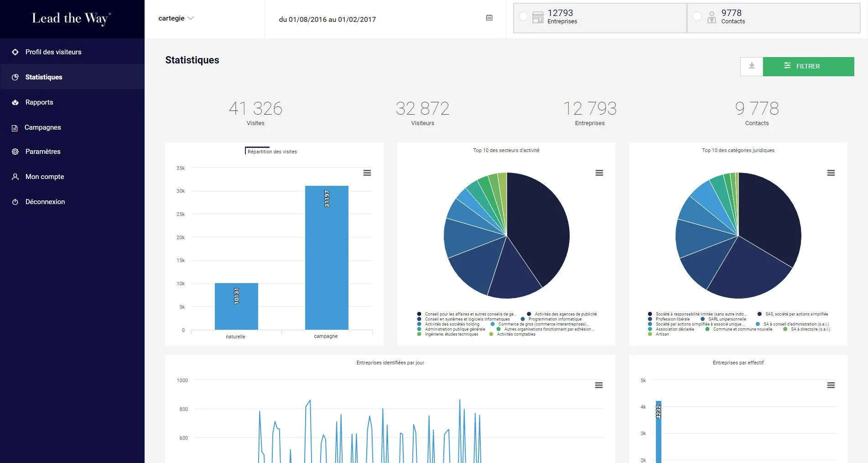868x463 pixels.
Task: Toggle legend SAS, société par actions simplifiée
Action: [x=793, y=314]
